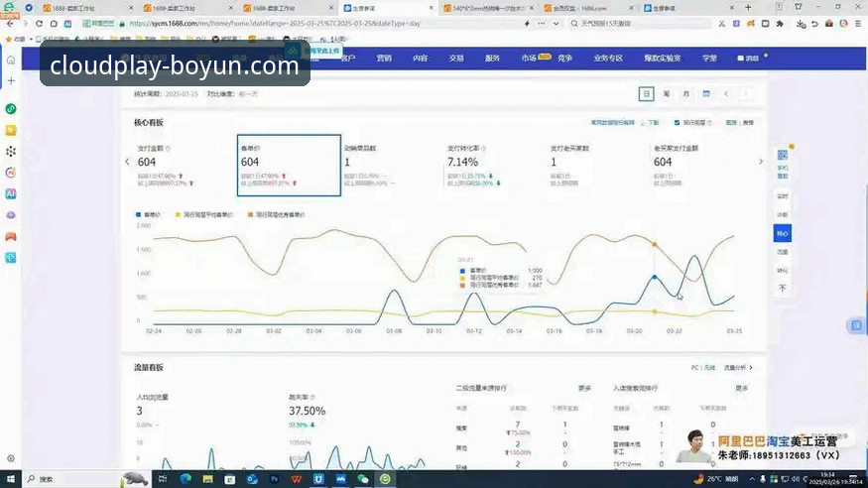This screenshot has width=868, height=488.
Task: Go to the previous date period arrow
Action: 726,94
